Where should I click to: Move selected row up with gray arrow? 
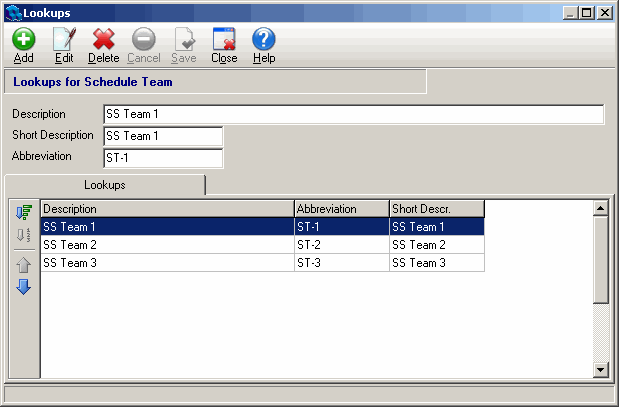coord(24,265)
